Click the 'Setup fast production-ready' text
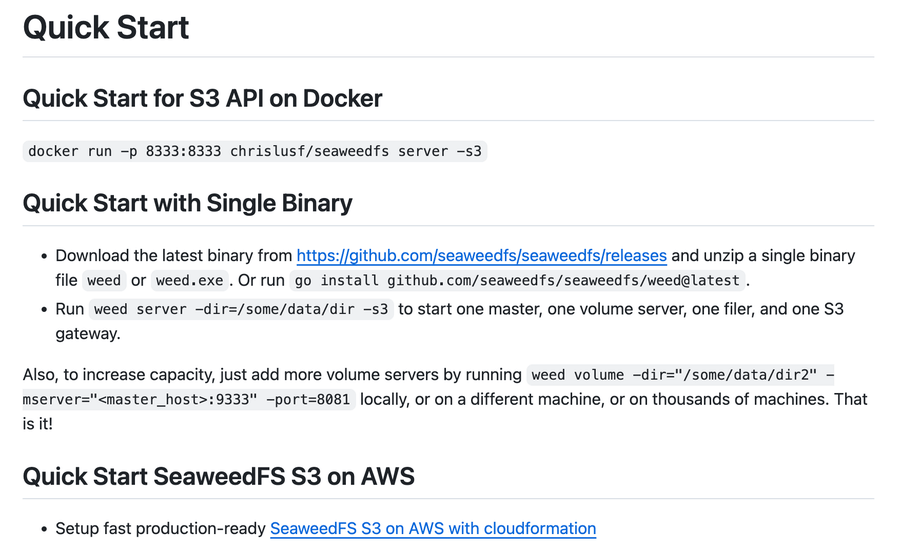This screenshot has width=899, height=551. [x=161, y=529]
